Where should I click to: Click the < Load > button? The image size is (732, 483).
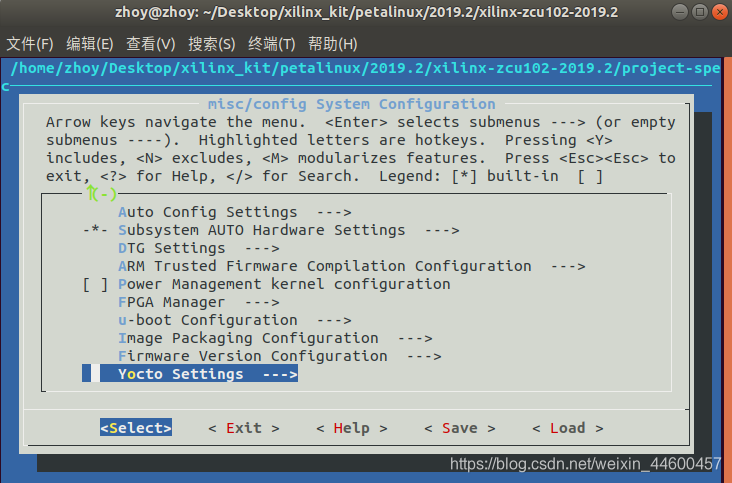pos(568,428)
